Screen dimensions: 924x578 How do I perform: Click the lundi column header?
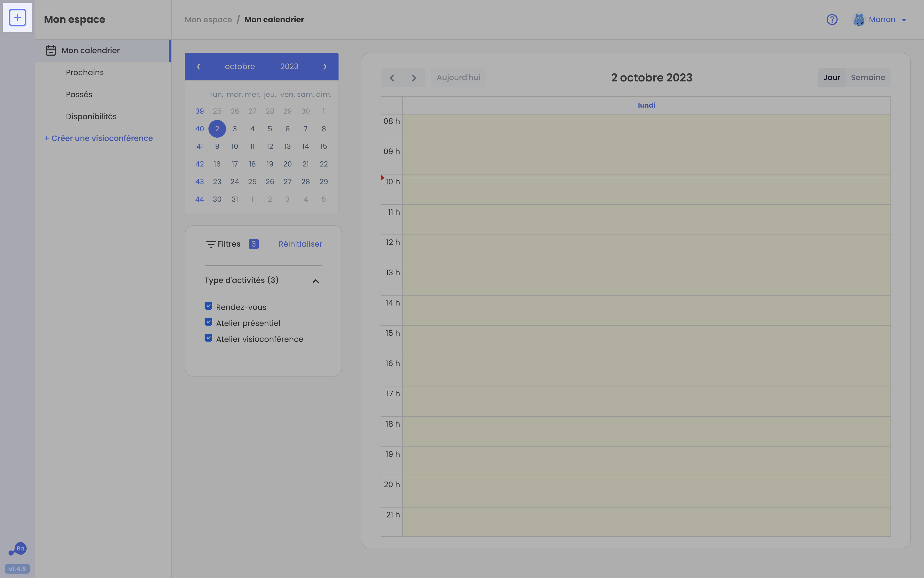pyautogui.click(x=647, y=105)
